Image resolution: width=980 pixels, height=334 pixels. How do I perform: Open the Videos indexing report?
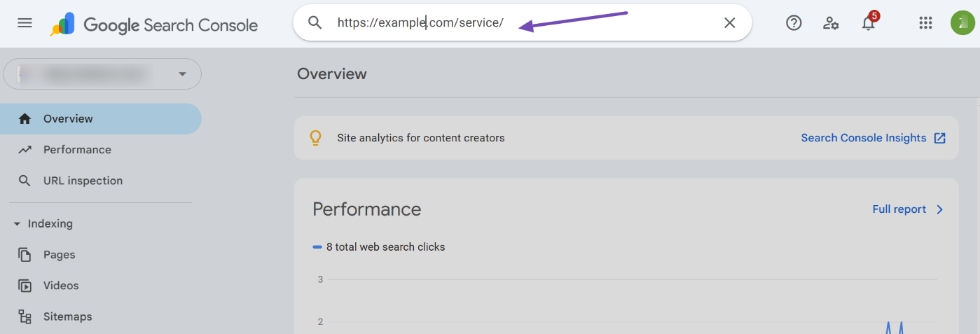coord(61,286)
